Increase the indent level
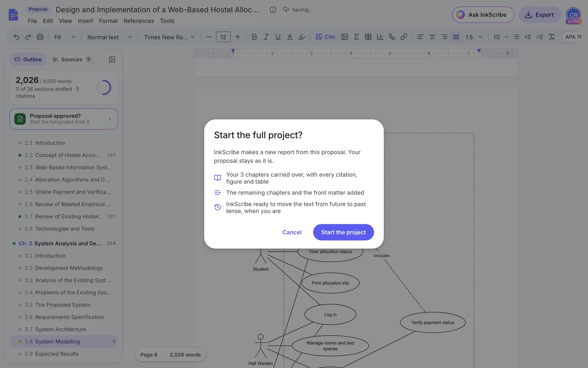The height and width of the screenshot is (368, 588). tap(540, 37)
